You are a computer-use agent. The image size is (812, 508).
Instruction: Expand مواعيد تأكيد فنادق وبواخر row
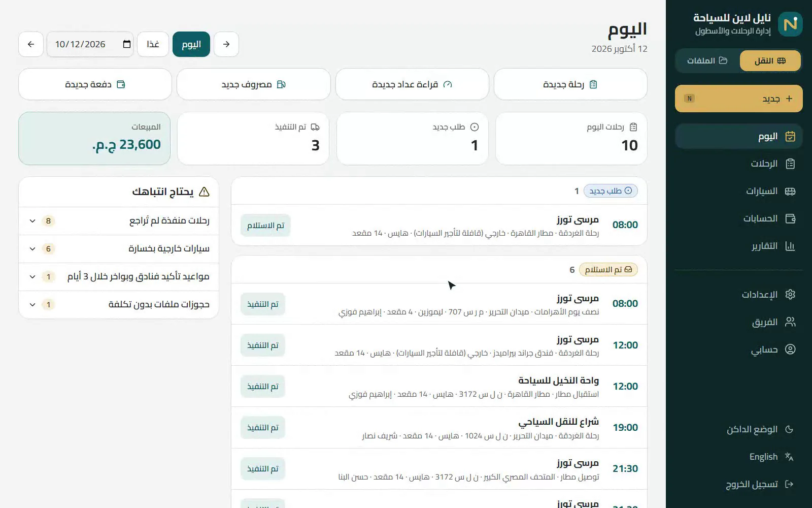point(119,277)
